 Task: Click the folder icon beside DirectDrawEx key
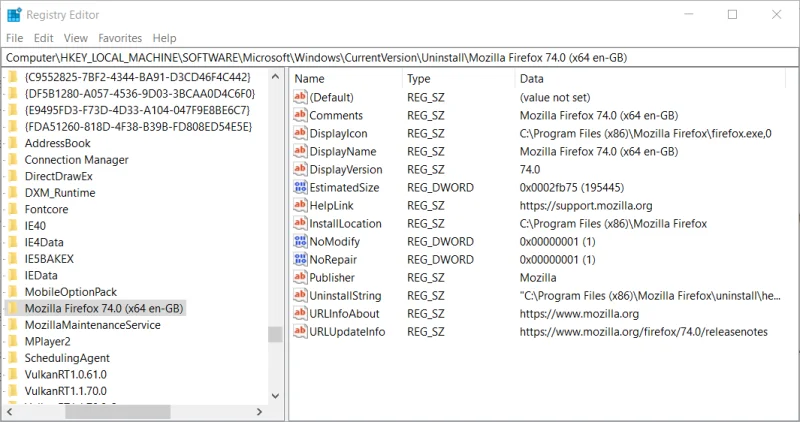click(x=13, y=176)
